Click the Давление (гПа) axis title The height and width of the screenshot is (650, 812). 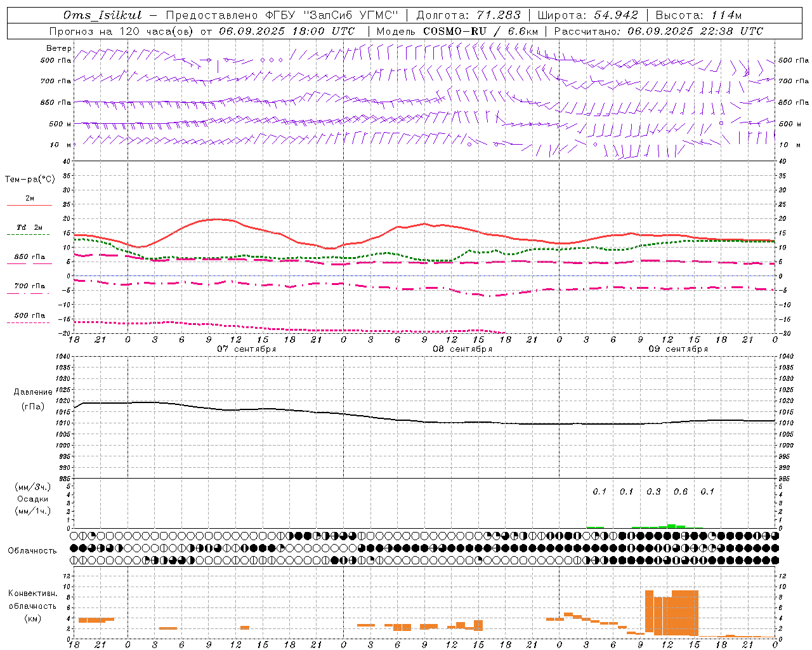pos(33,399)
